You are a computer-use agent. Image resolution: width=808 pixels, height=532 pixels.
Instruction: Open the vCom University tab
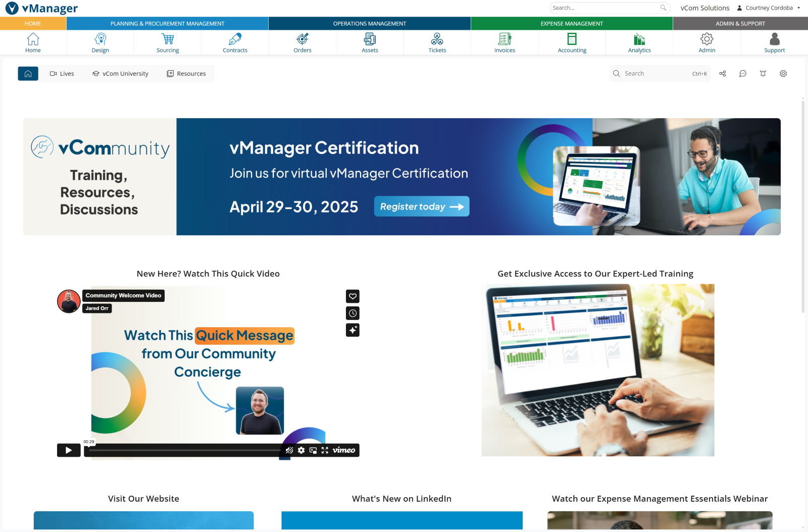[120, 74]
